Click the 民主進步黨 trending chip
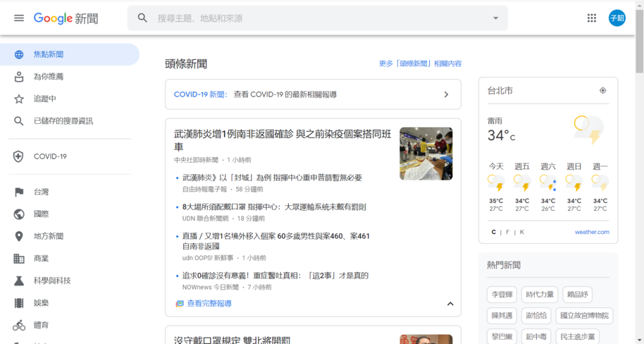 tap(578, 337)
